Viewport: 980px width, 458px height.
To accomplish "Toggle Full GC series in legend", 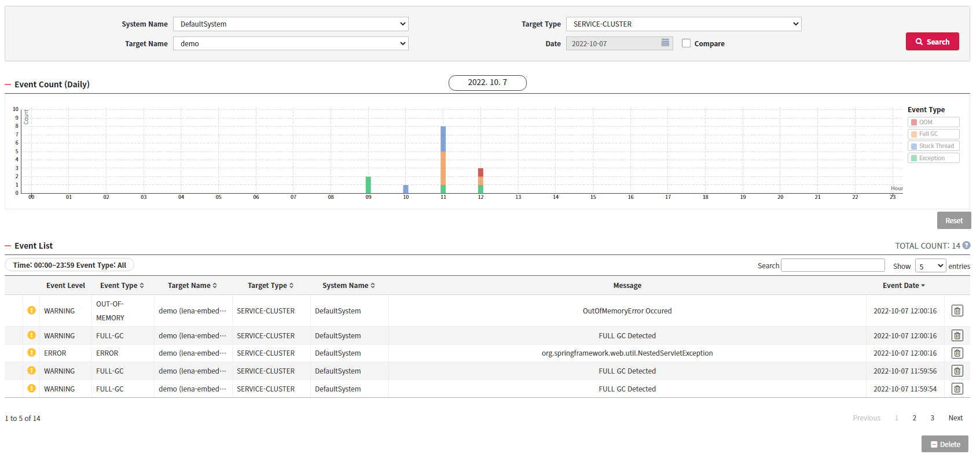I will tap(933, 134).
